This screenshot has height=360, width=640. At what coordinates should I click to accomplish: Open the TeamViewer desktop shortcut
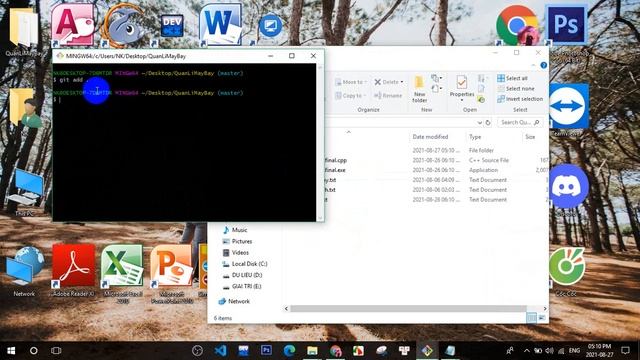coord(568,106)
